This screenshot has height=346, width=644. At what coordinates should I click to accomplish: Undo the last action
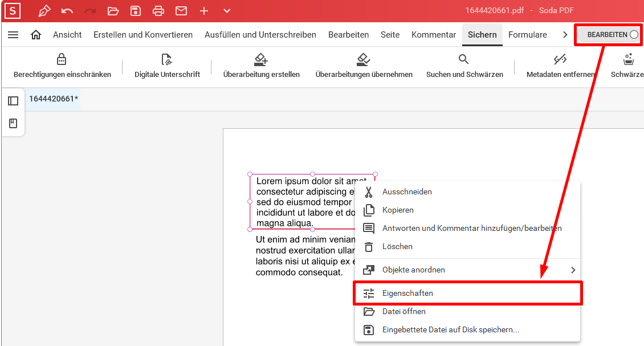(x=67, y=11)
